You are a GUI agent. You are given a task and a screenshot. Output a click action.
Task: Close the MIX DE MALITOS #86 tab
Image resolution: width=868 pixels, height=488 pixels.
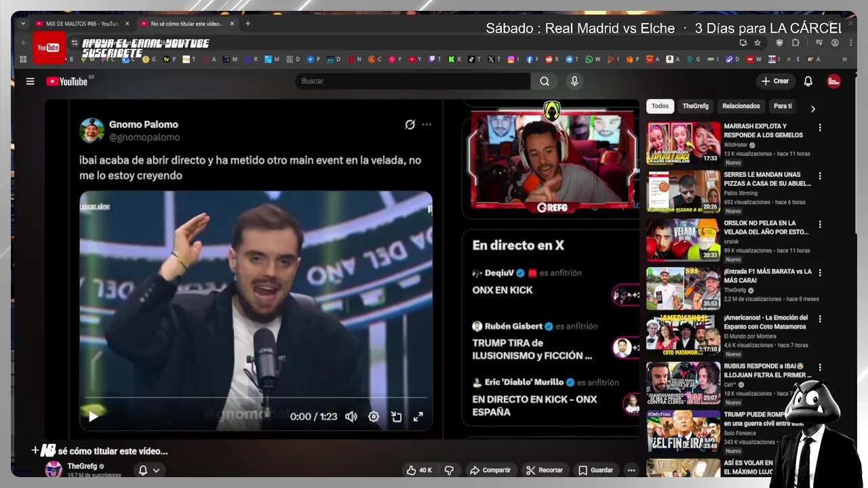tap(127, 24)
